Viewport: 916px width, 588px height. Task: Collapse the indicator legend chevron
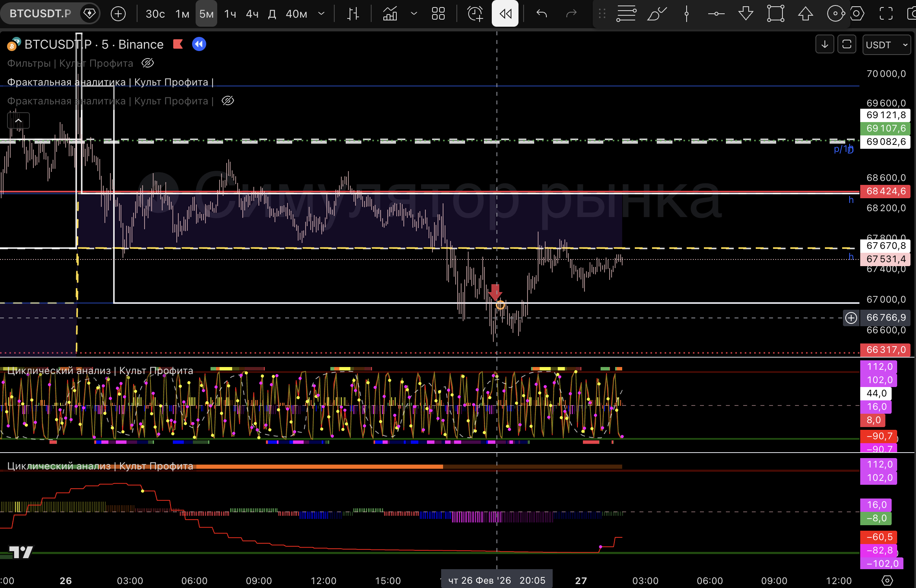click(x=18, y=121)
